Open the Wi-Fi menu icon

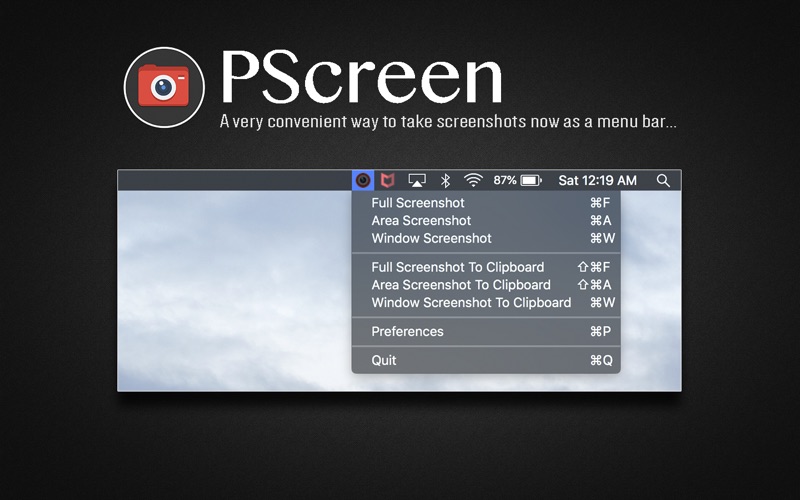[473, 180]
